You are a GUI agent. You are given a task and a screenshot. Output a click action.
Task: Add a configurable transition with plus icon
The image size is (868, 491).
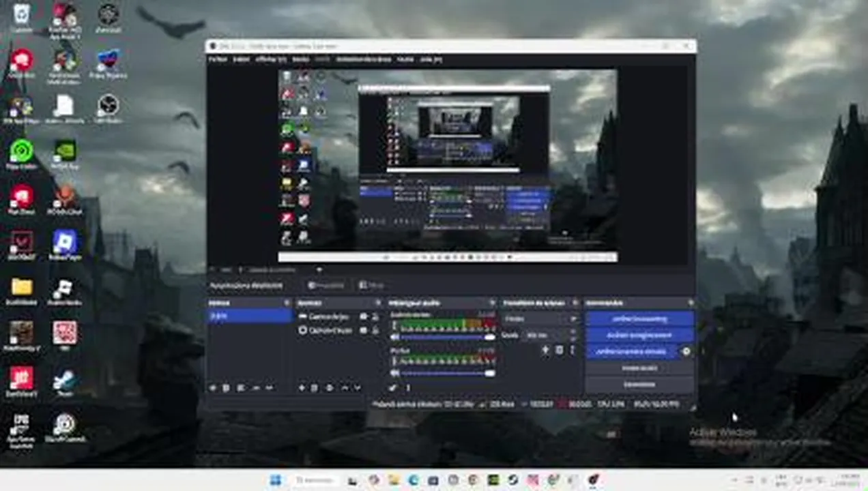[x=545, y=350]
